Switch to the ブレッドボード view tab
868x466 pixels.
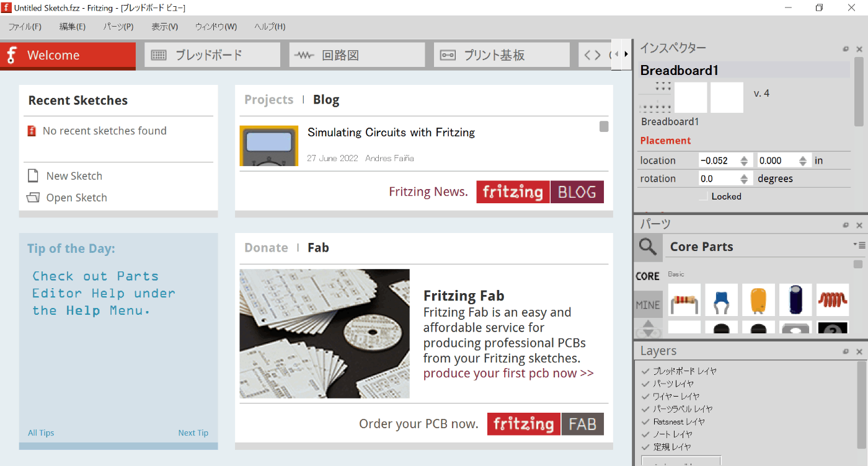(x=212, y=55)
